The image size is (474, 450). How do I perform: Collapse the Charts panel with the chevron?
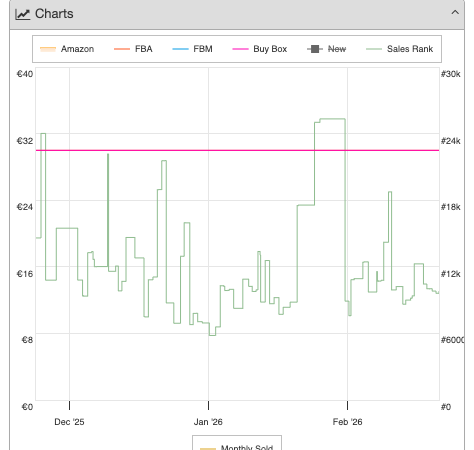click(455, 13)
